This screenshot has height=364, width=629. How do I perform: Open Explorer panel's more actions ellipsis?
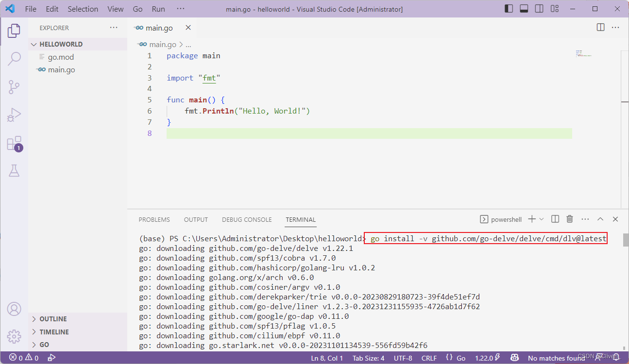(114, 28)
